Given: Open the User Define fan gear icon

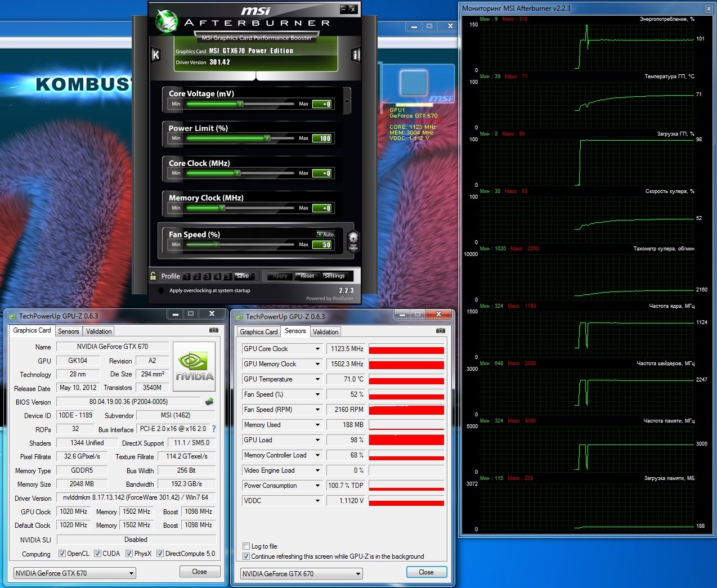Looking at the screenshot, I should [x=353, y=240].
